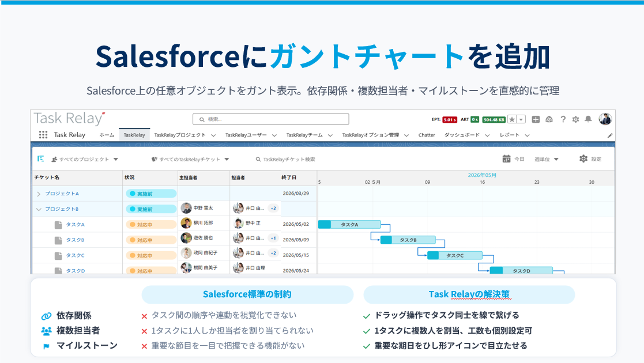The image size is (644, 363).
Task: Click the タスクA Gantt bar
Action: click(x=349, y=225)
